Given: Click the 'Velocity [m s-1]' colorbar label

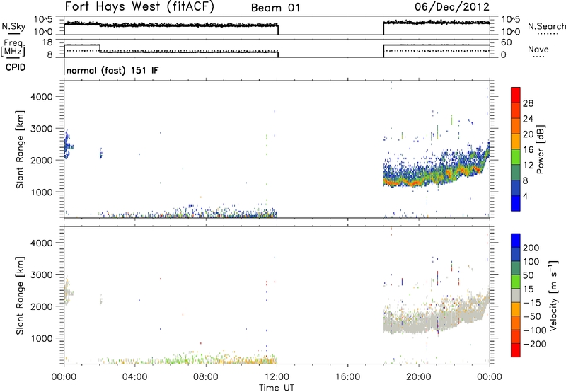Looking at the screenshot, I should pyautogui.click(x=553, y=295).
